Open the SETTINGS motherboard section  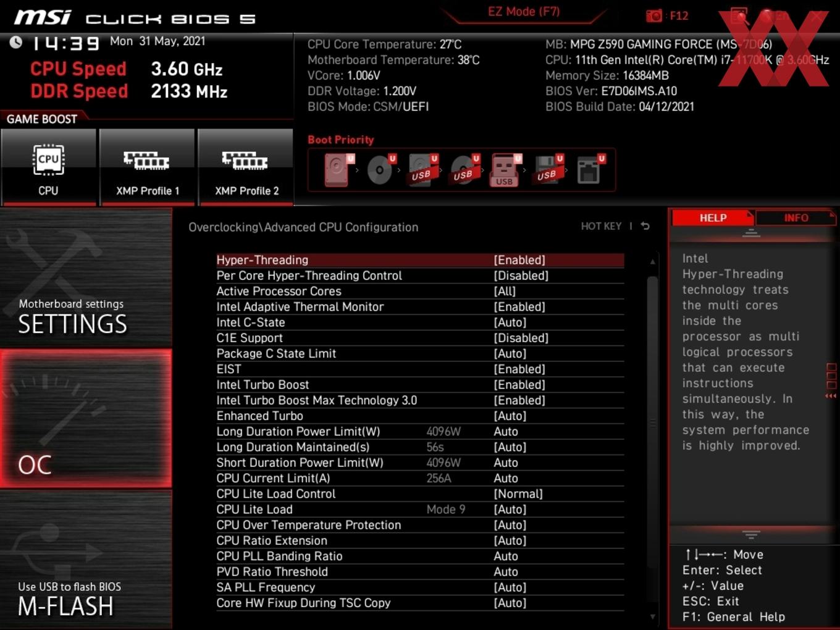pyautogui.click(x=86, y=278)
